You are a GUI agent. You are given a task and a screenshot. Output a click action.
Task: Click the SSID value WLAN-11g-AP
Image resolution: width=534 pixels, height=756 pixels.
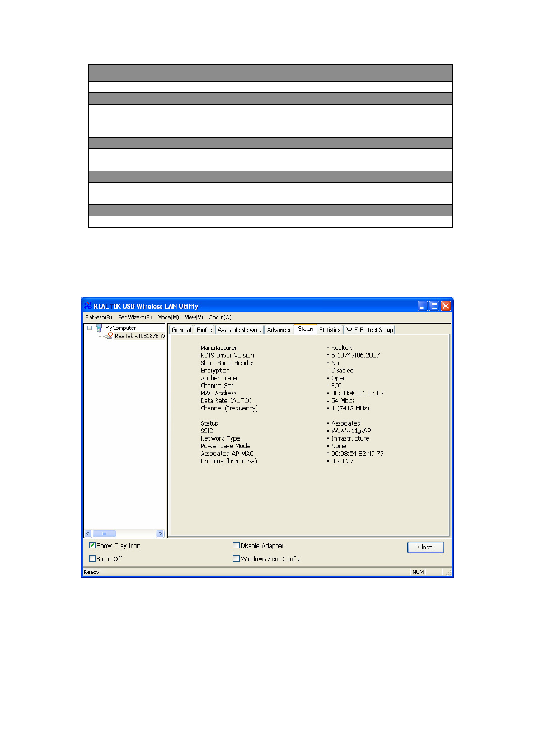[x=351, y=431]
